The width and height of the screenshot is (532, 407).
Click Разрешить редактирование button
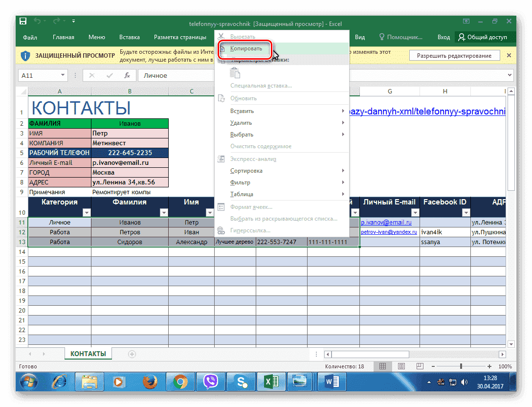454,56
